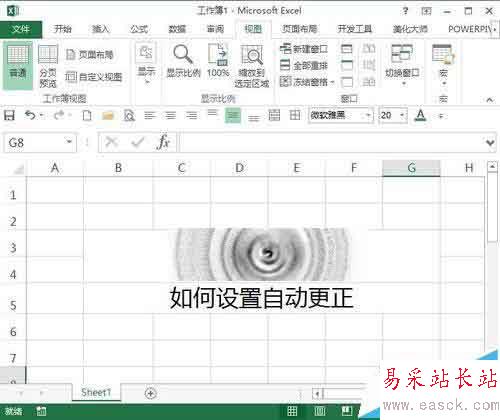This screenshot has width=500, height=420.
Task: Center text horizontally in quick toolbar
Action: 170,116
